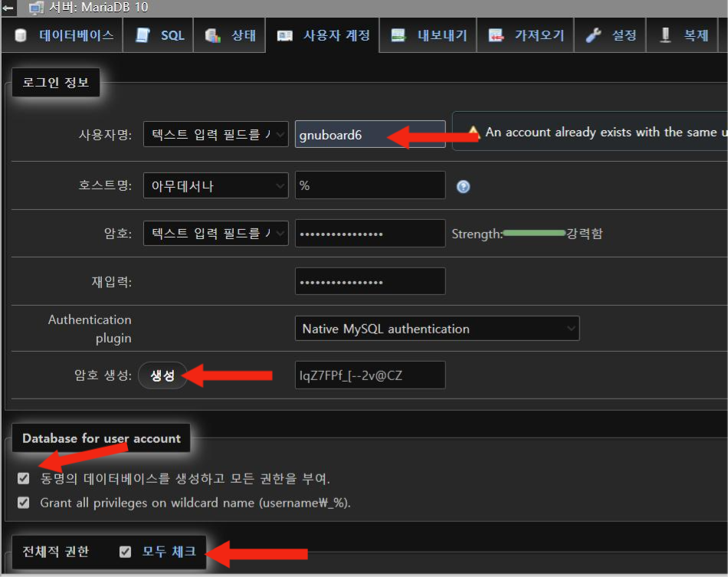Click the blue help icon beside the host field
728x577 pixels.
463,186
